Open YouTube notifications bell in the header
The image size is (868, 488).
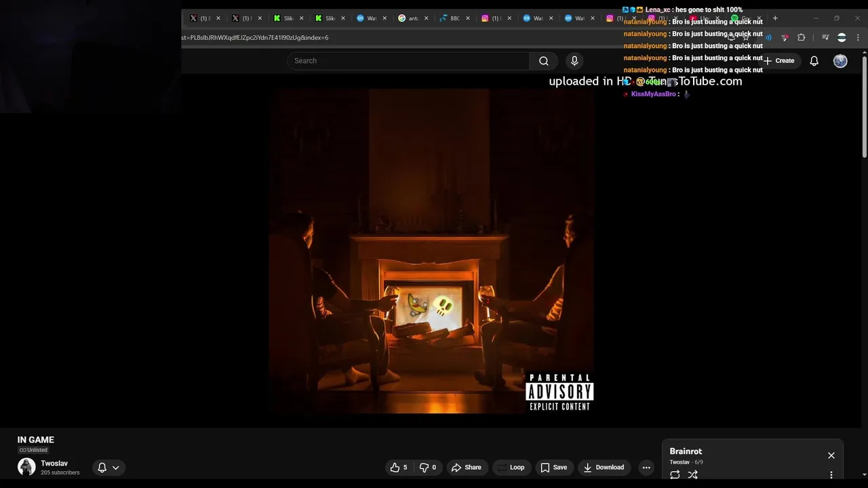tap(814, 61)
